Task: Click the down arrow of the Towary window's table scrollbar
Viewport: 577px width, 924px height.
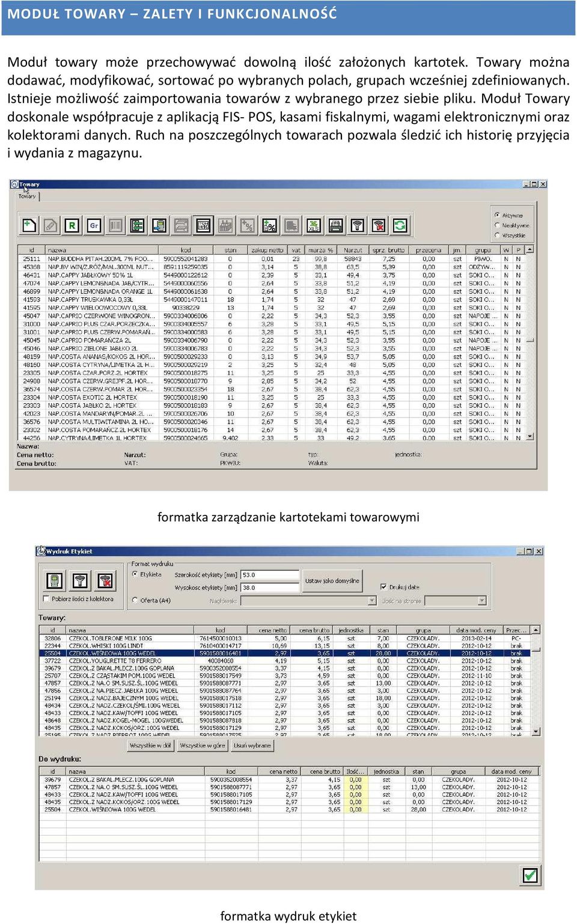Action: click(x=530, y=437)
